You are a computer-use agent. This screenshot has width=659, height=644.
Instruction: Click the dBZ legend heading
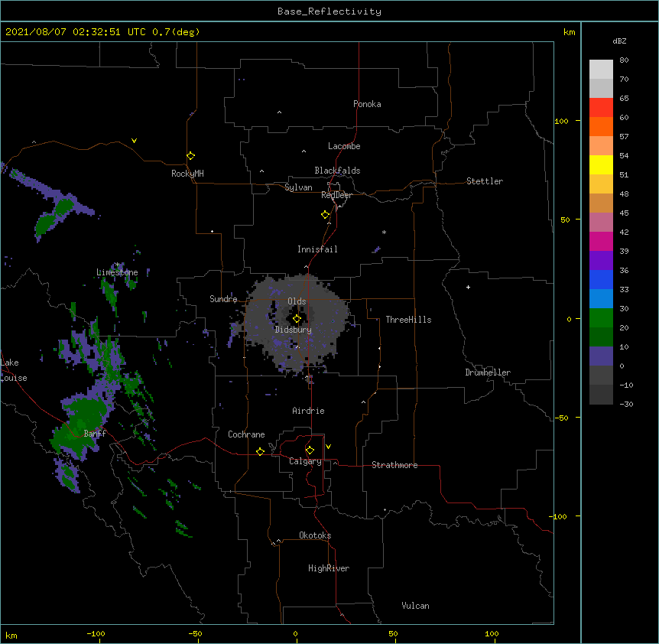619,41
